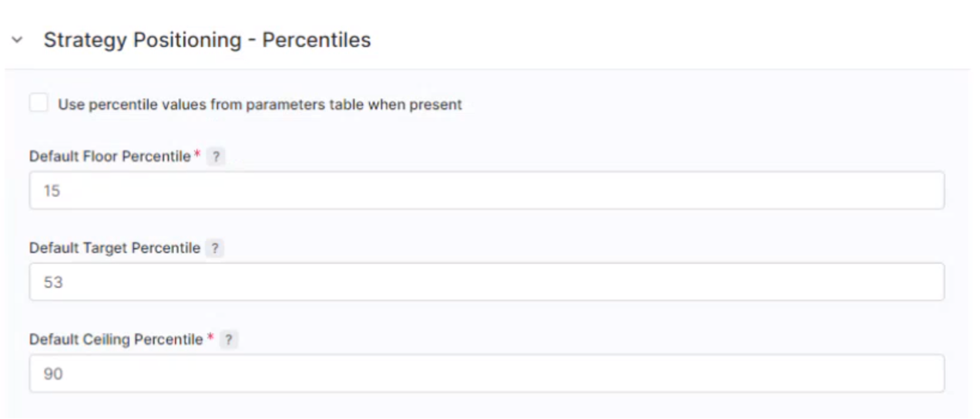Click the Default Ceiling Percentile label text
The width and height of the screenshot is (980, 419).
(116, 340)
